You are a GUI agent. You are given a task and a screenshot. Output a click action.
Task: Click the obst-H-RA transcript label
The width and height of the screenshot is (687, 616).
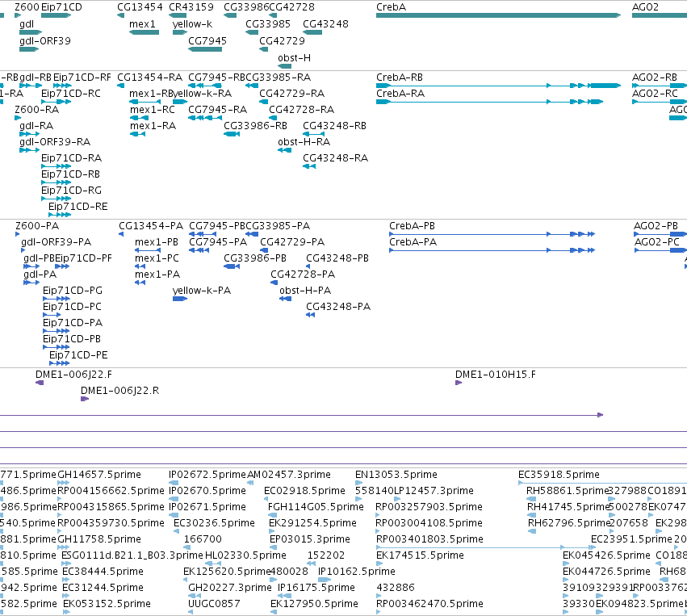pos(304,142)
